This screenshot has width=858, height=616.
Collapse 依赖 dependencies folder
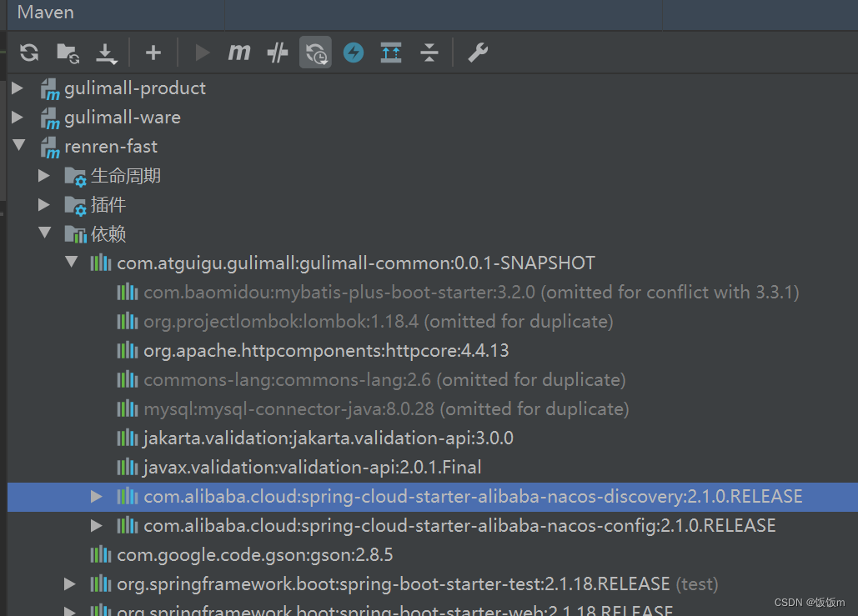click(45, 233)
